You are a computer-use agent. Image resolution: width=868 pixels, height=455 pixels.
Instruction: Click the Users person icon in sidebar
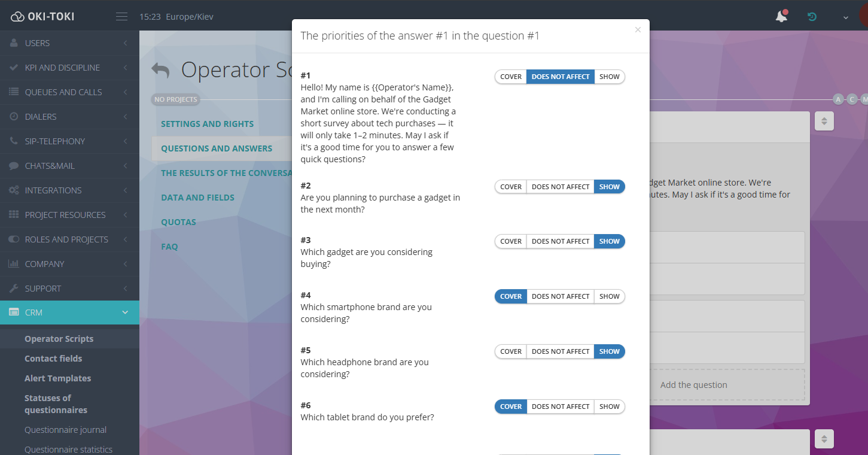pos(14,43)
